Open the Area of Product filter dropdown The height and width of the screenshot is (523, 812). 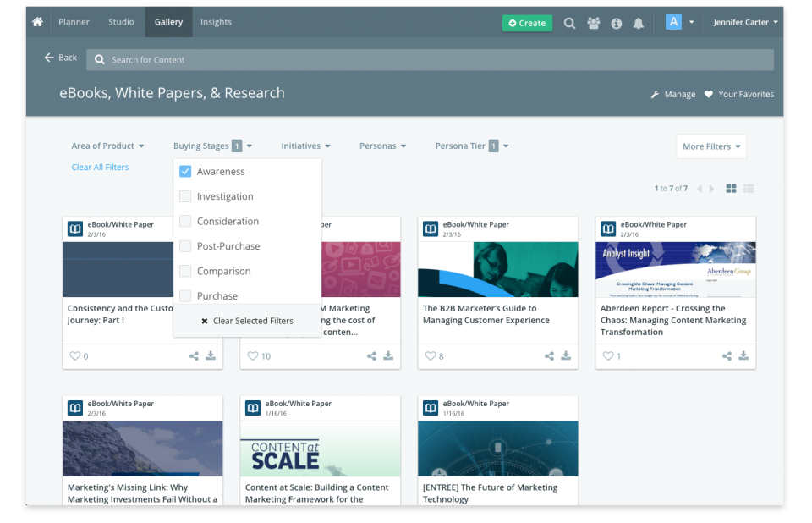coord(107,146)
